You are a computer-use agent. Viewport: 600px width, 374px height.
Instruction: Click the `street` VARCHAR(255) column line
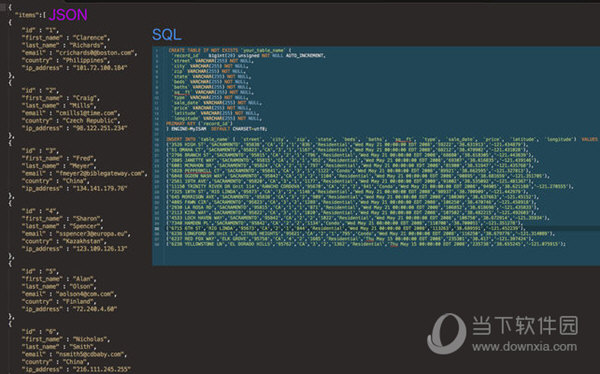(x=213, y=61)
